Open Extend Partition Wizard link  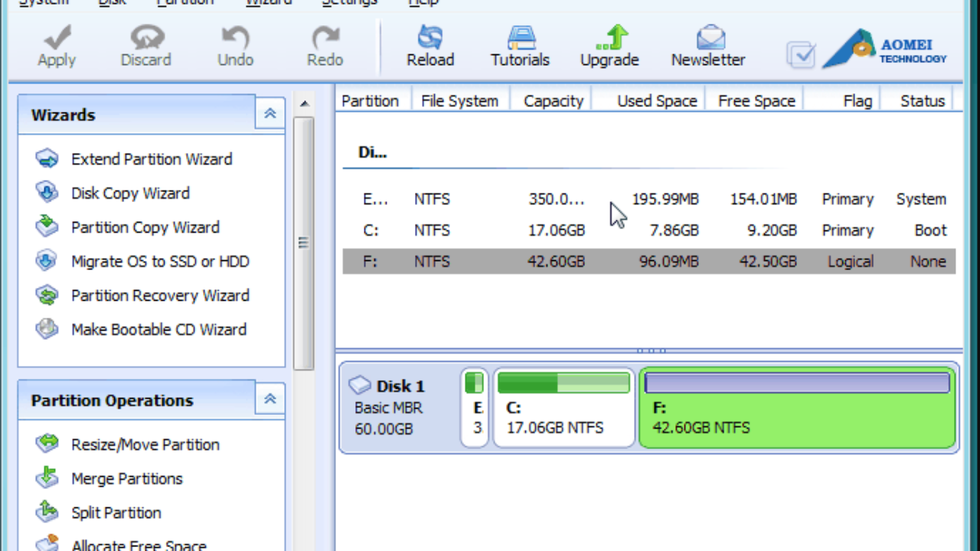point(152,159)
